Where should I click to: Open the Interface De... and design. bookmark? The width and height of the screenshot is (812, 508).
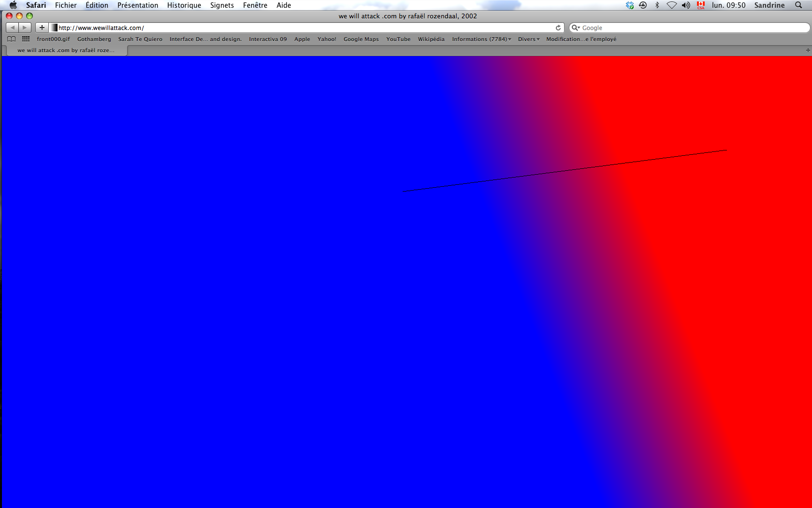coord(205,39)
